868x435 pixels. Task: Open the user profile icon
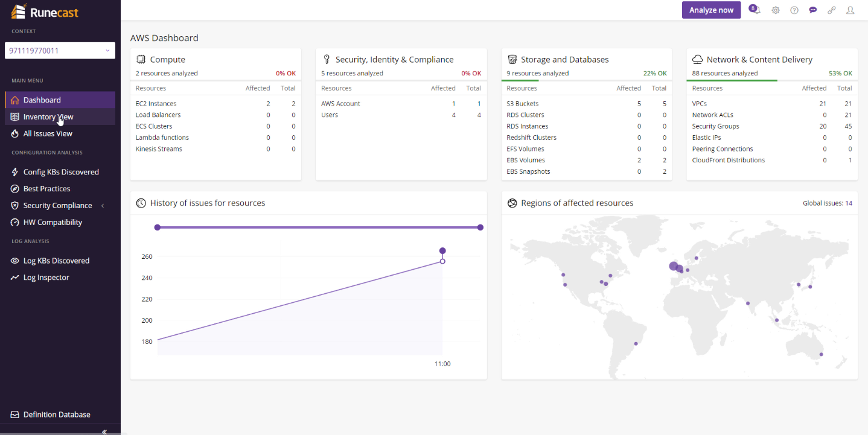point(850,10)
